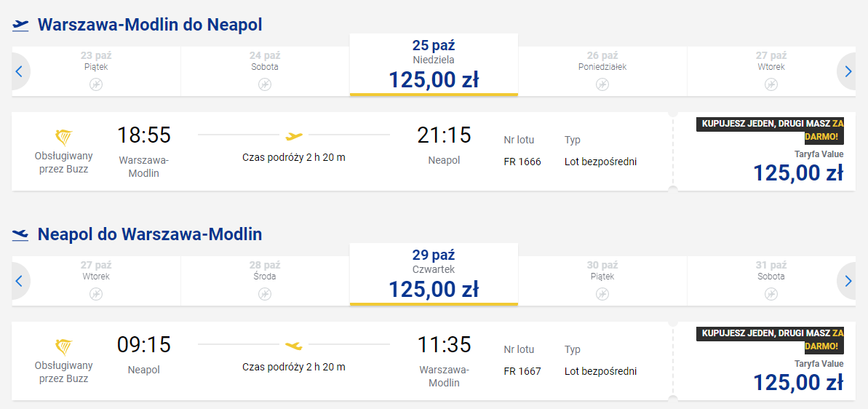
Task: Select the 25 paź Niedziela date tab
Action: pyautogui.click(x=434, y=64)
